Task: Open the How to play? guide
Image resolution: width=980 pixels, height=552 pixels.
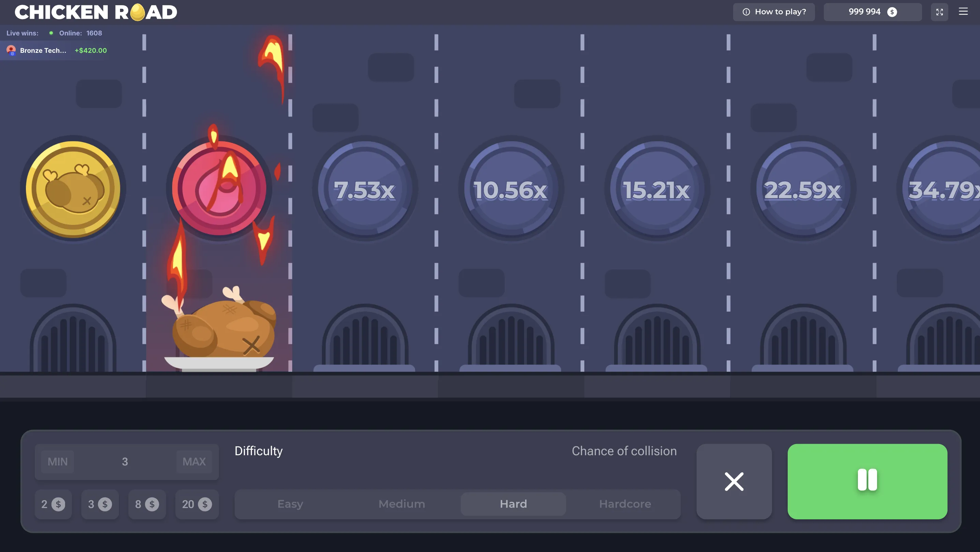Action: [x=774, y=12]
